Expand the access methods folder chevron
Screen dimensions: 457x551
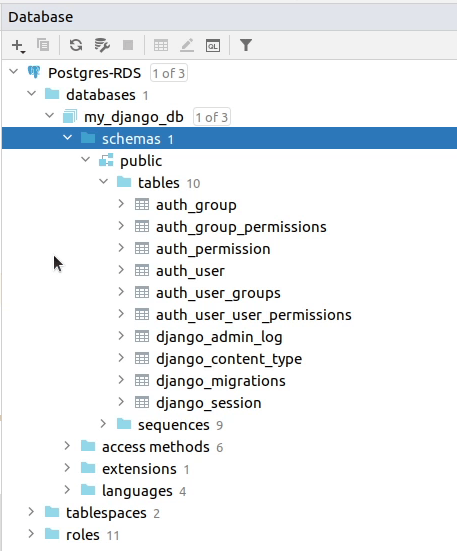pyautogui.click(x=67, y=446)
